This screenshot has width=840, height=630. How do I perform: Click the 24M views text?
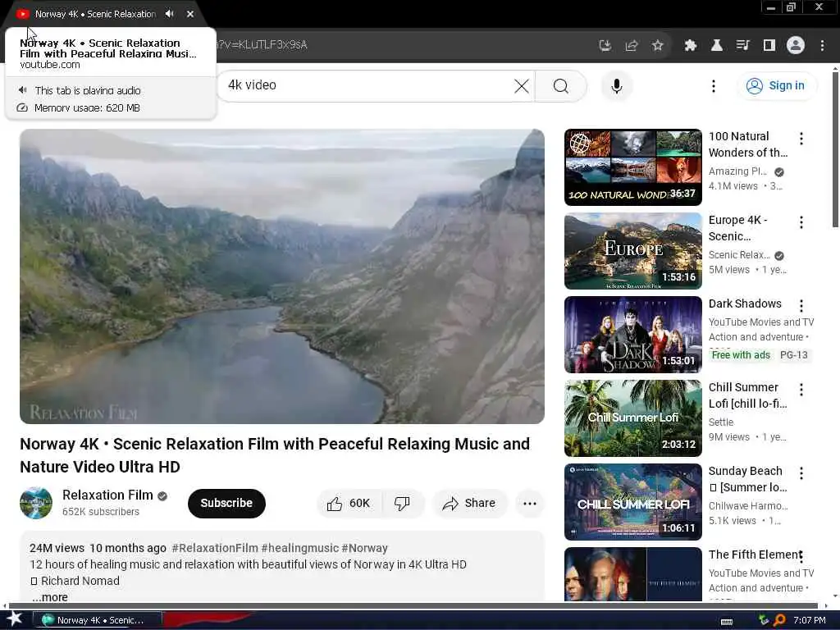coord(57,548)
